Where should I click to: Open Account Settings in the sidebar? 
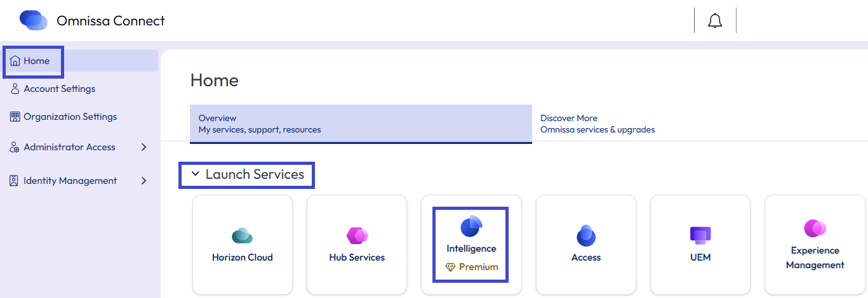(x=79, y=89)
